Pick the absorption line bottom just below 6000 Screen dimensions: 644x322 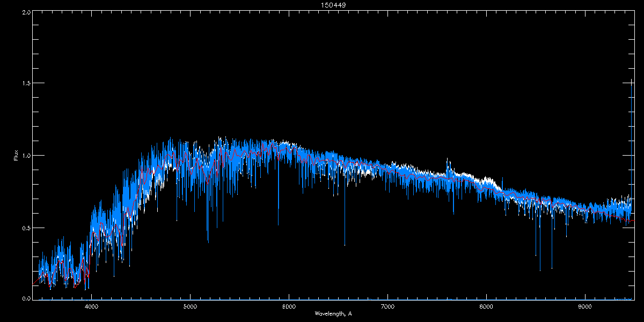pos(278,224)
